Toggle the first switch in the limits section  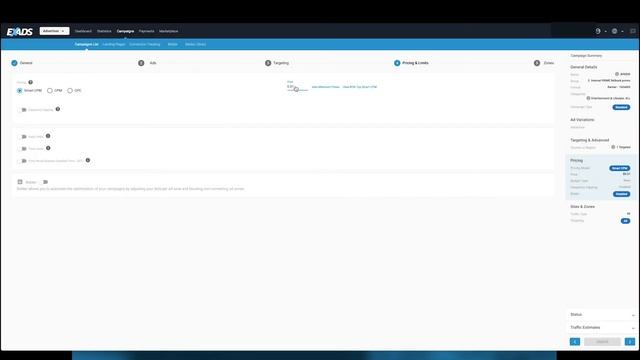tap(23, 137)
